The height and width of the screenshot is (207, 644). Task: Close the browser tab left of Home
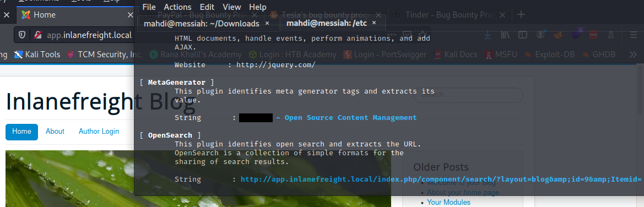tap(6, 15)
